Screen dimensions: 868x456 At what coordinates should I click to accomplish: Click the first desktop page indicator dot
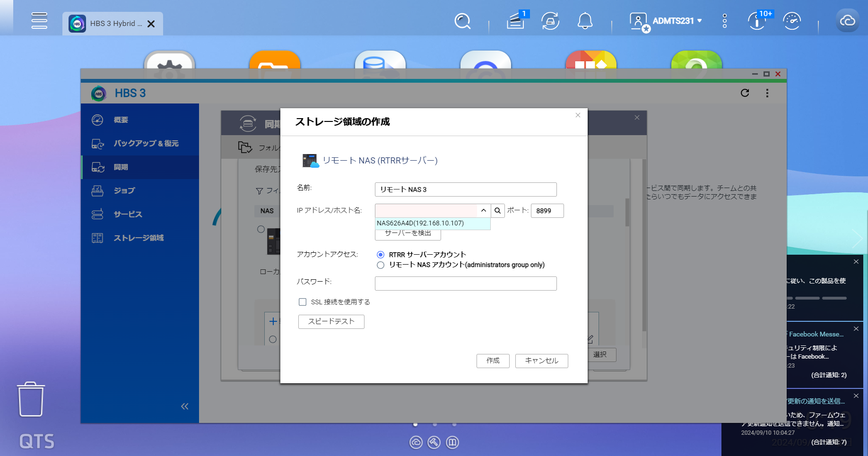point(416,424)
